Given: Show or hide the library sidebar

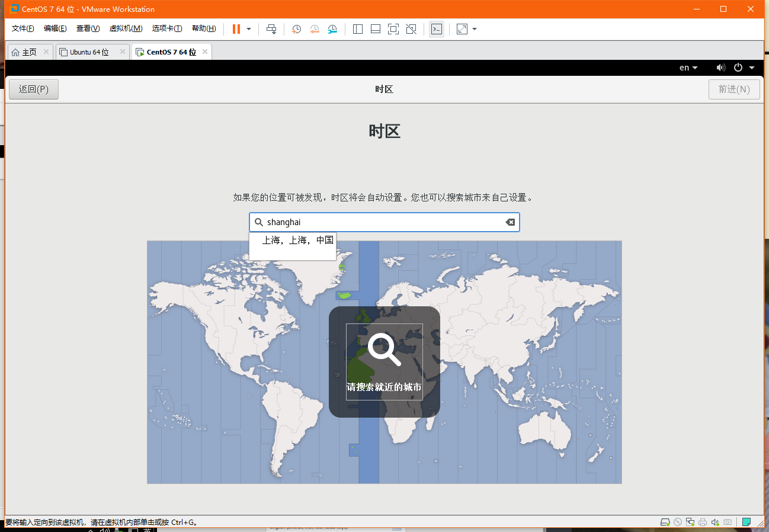Looking at the screenshot, I should 357,29.
